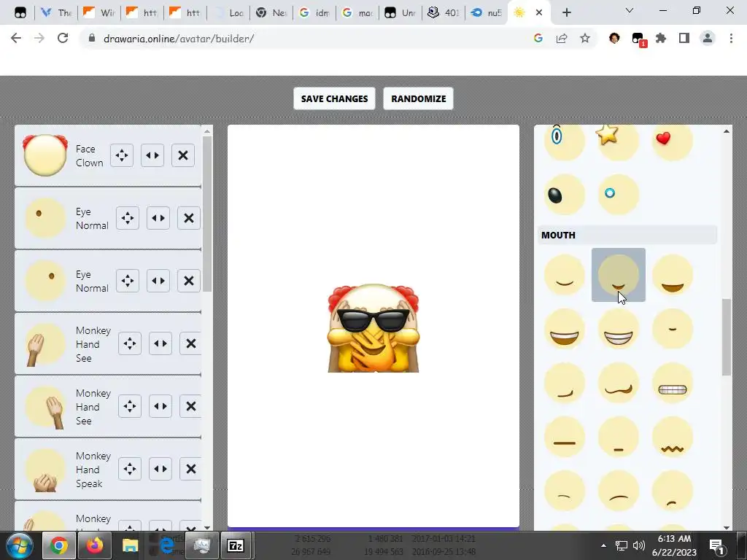Remove the second Monkey Hand See layer
This screenshot has width=747, height=560.
[x=190, y=406]
